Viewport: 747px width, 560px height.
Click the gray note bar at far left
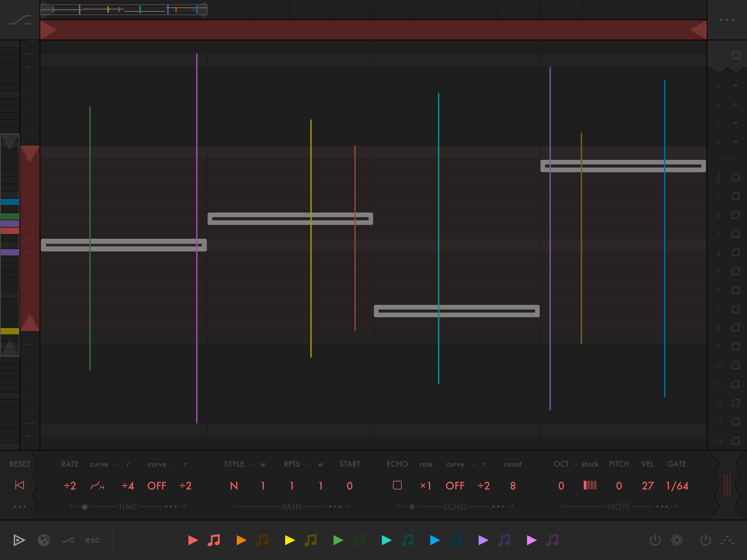[124, 245]
